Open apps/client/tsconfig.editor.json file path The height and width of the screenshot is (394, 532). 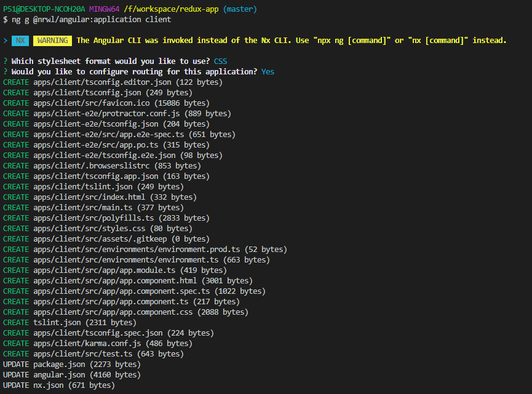click(x=103, y=82)
